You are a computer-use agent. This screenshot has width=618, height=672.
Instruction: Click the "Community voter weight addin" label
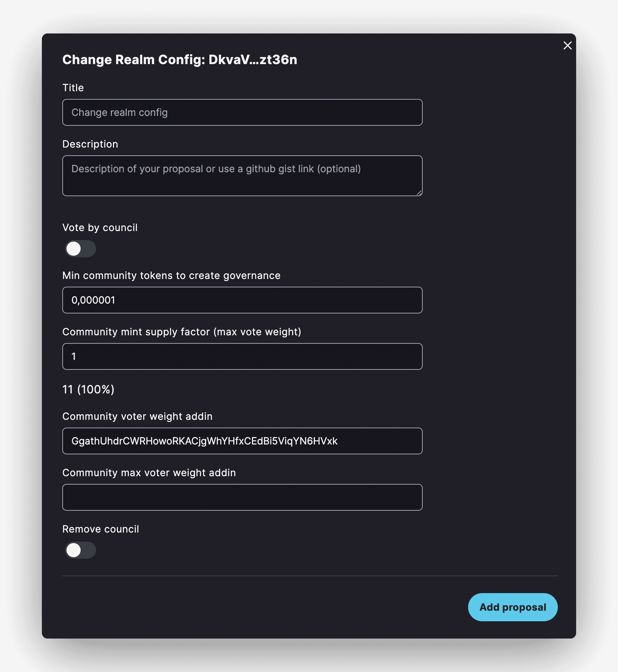(x=137, y=416)
